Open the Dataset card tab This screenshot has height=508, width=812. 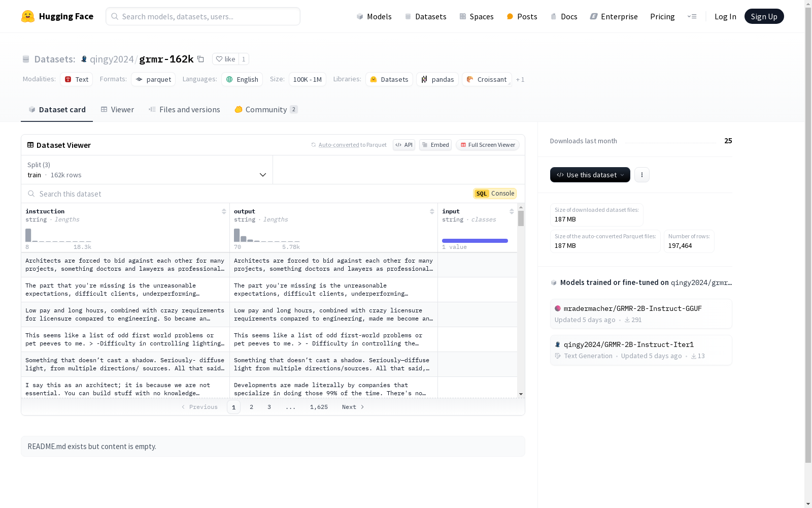tap(57, 110)
